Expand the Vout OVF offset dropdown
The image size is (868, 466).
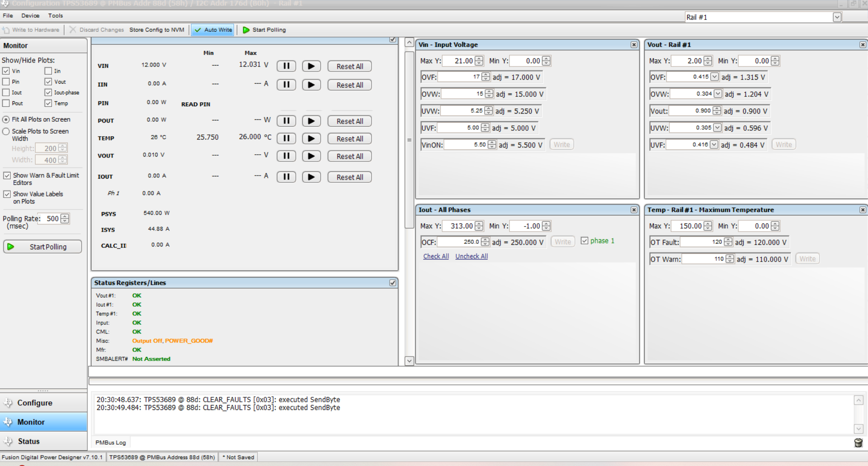point(714,77)
